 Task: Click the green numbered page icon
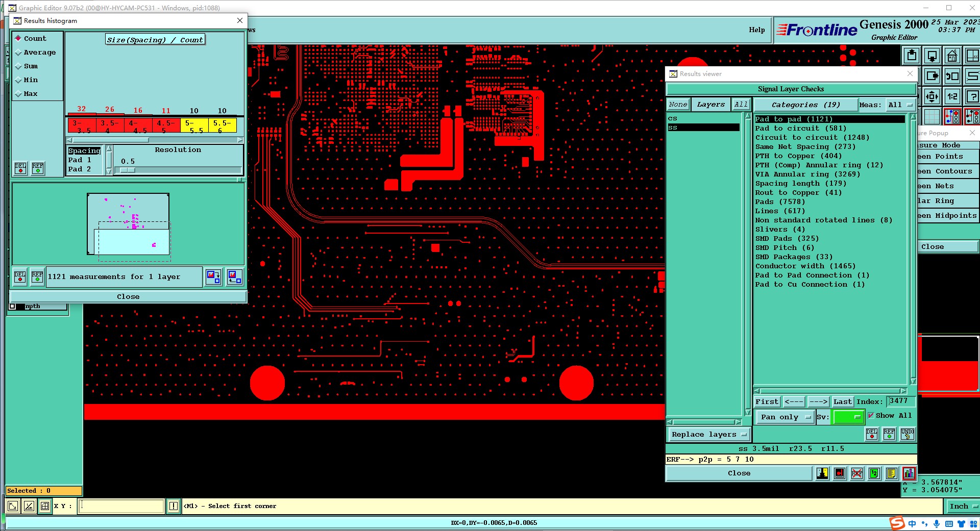pyautogui.click(x=874, y=473)
